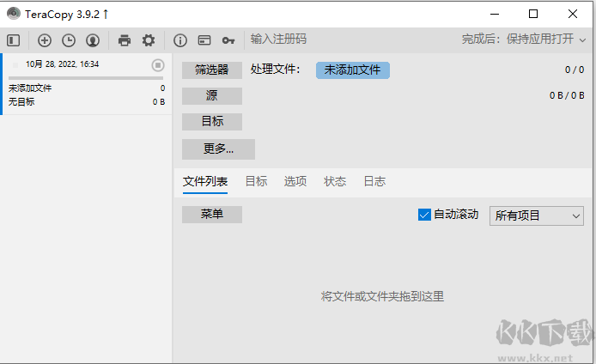
Task: Toggle the side panel icon in toolbar
Action: coord(13,40)
